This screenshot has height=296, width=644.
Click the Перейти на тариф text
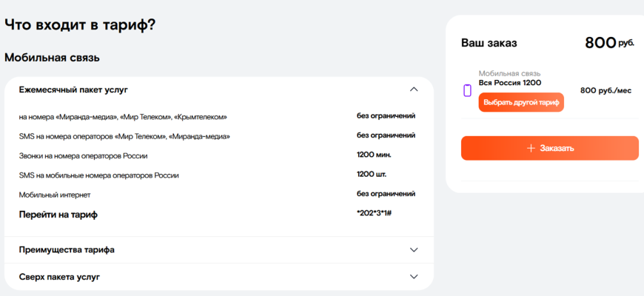[58, 215]
